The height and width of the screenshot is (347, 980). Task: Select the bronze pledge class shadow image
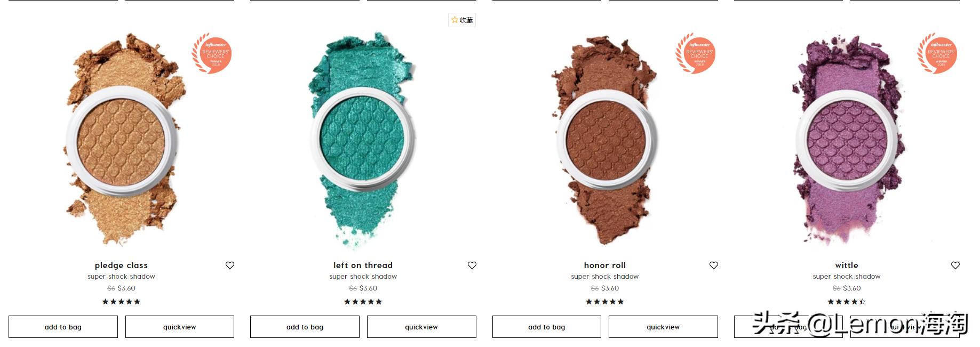coord(122,140)
